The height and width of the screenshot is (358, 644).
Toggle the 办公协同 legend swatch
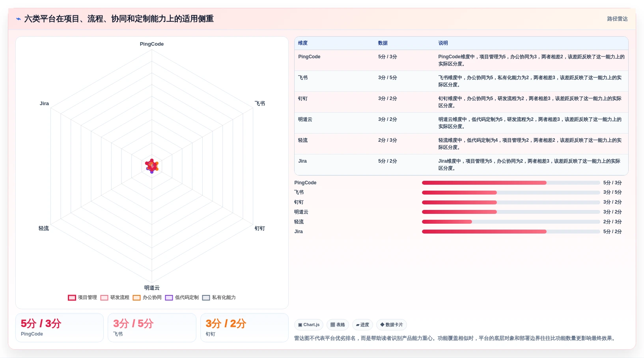click(x=136, y=298)
